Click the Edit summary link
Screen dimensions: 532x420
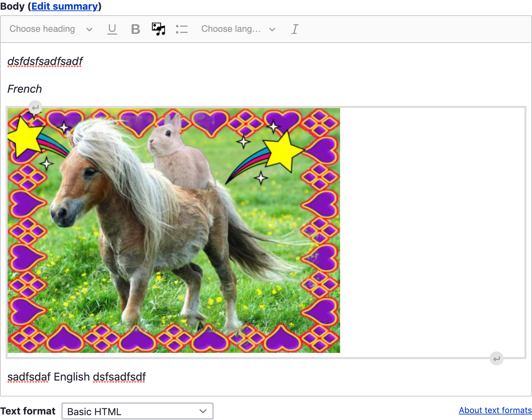click(x=65, y=6)
